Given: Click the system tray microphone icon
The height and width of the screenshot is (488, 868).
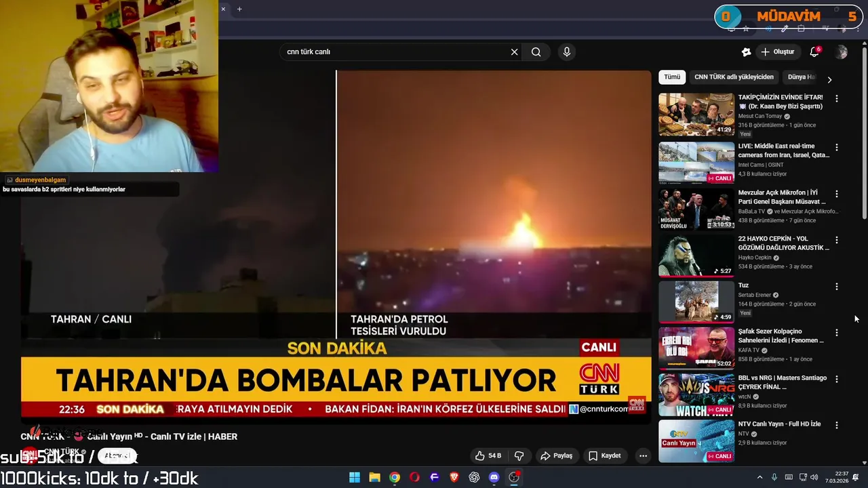Looking at the screenshot, I should (774, 477).
